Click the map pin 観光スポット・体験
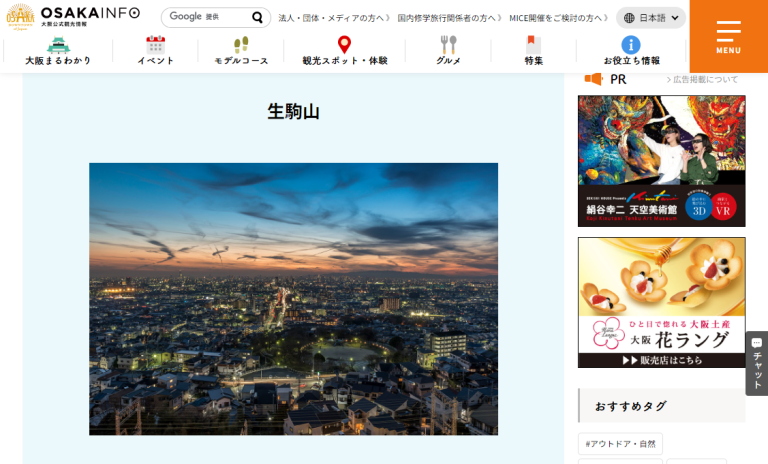The image size is (768, 464). 344,51
